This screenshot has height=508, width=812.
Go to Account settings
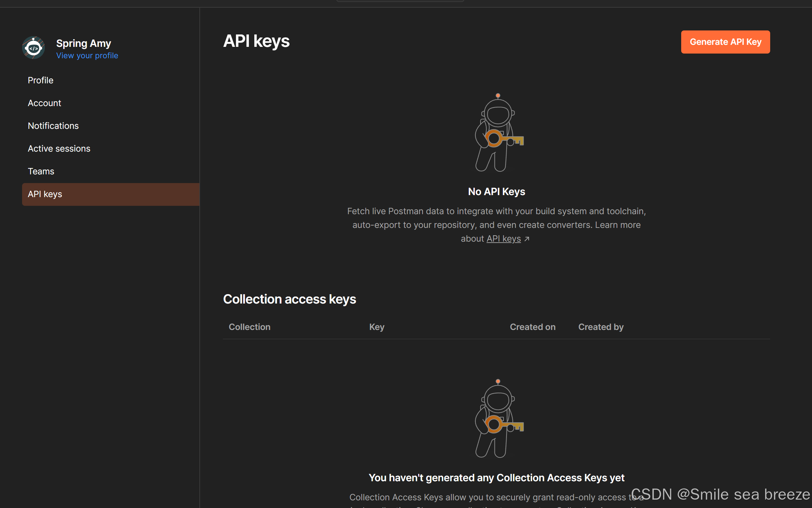click(44, 103)
